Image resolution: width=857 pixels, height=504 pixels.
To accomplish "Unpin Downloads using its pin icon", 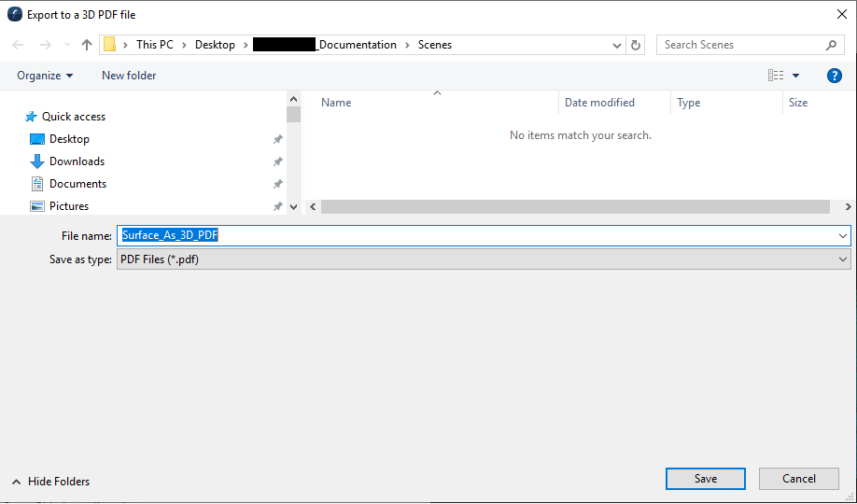I will pyautogui.click(x=277, y=161).
